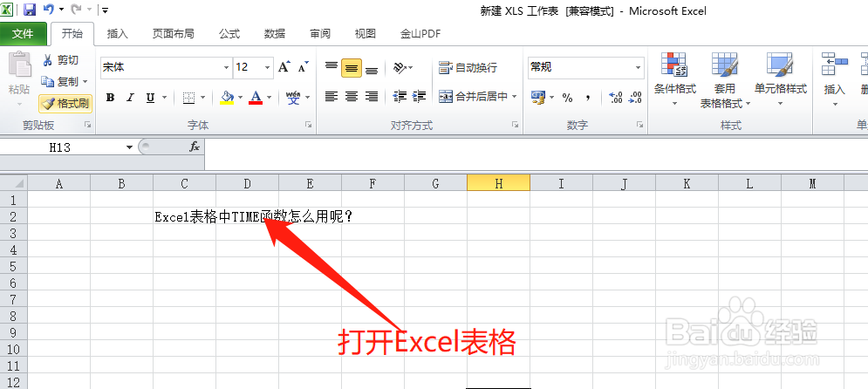Toggle Bold formatting
868x389 pixels.
tap(110, 98)
